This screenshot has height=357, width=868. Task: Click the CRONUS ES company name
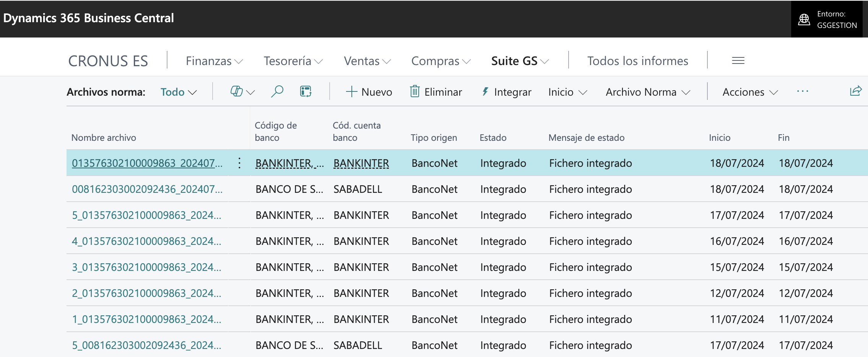click(x=108, y=61)
